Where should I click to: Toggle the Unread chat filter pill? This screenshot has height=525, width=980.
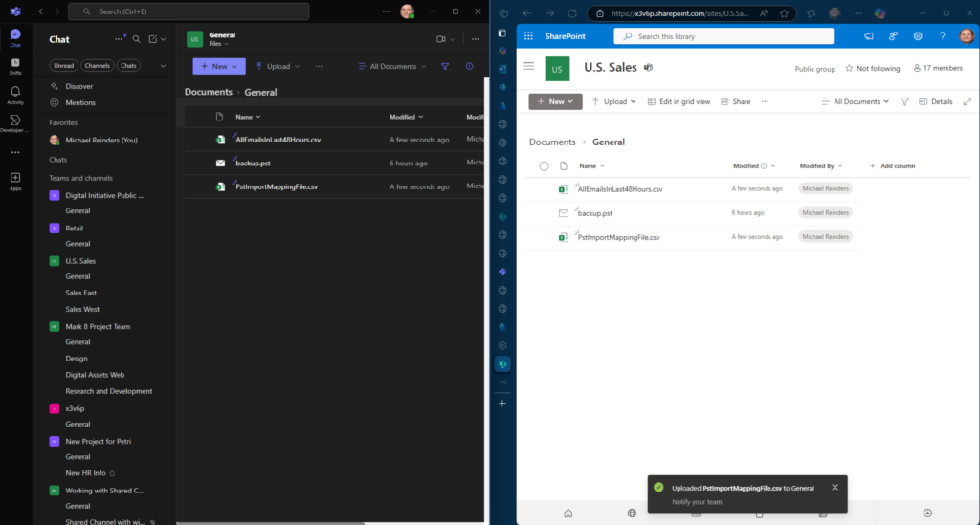[64, 66]
